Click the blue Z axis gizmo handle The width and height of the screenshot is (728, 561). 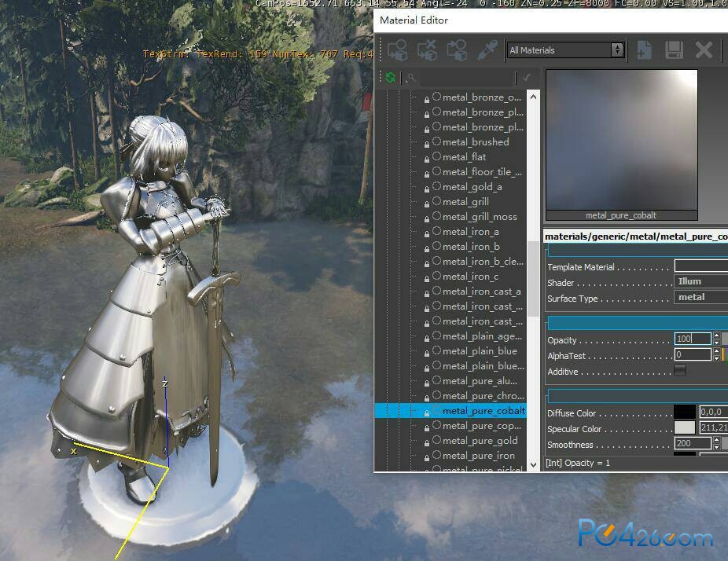click(166, 422)
